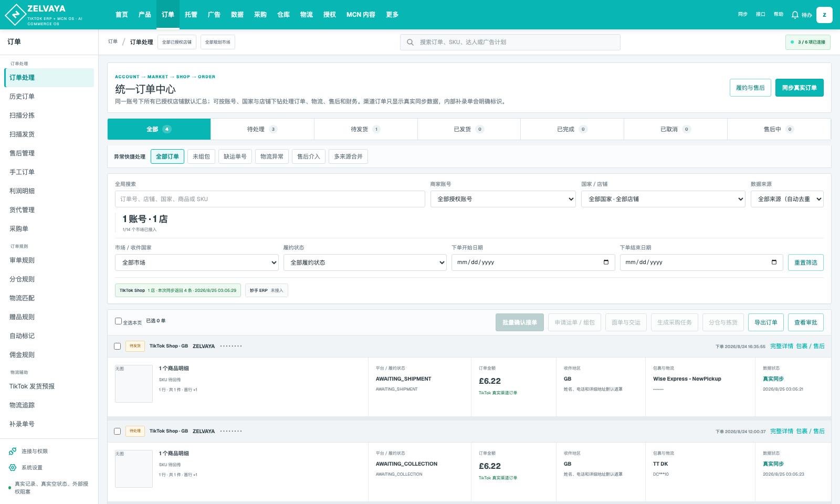Open calendar picker for 下单结束日期
The width and height of the screenshot is (840, 504).
coord(774,262)
